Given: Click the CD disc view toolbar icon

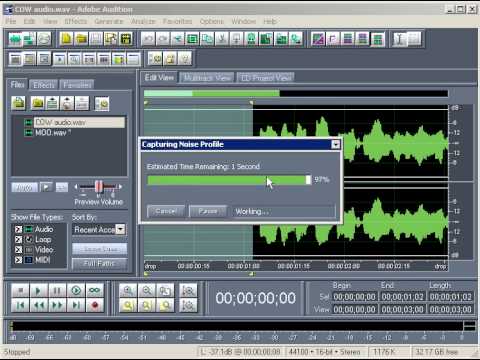Looking at the screenshot, I should tap(44, 39).
